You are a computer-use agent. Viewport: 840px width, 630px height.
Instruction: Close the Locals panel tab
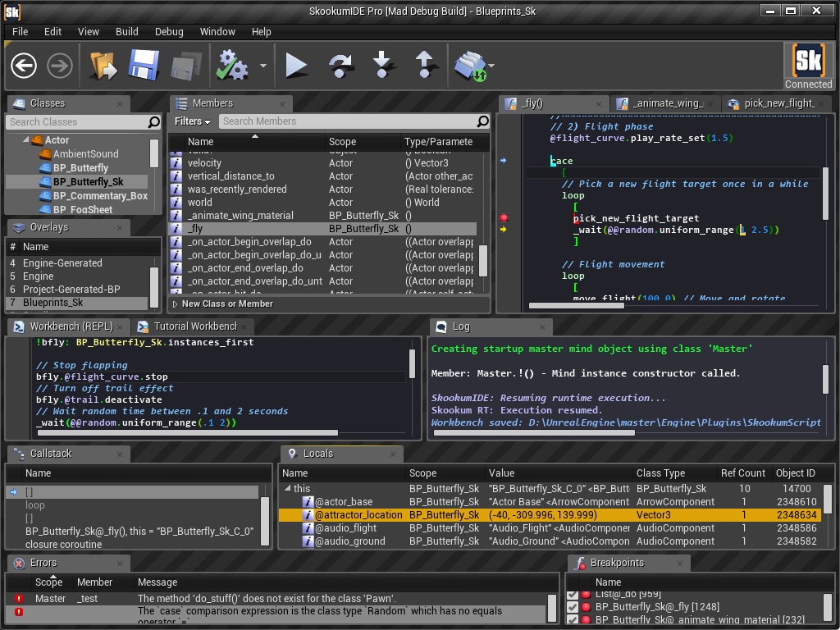pyautogui.click(x=393, y=454)
